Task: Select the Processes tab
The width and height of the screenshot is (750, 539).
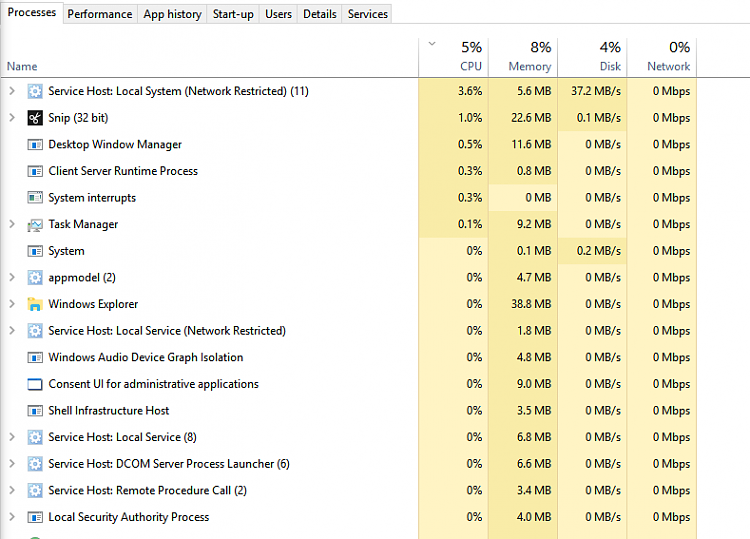Action: point(32,12)
